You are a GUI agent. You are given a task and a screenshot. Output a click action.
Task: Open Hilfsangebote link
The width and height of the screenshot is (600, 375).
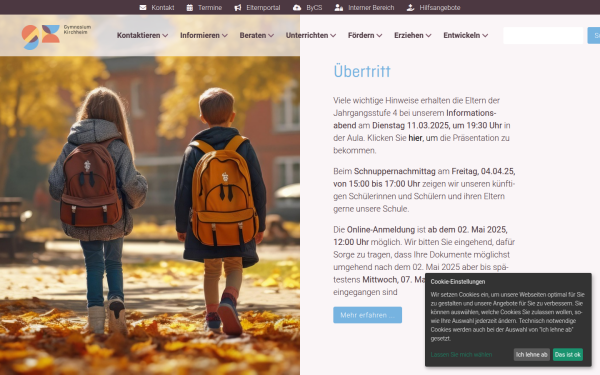(x=440, y=8)
